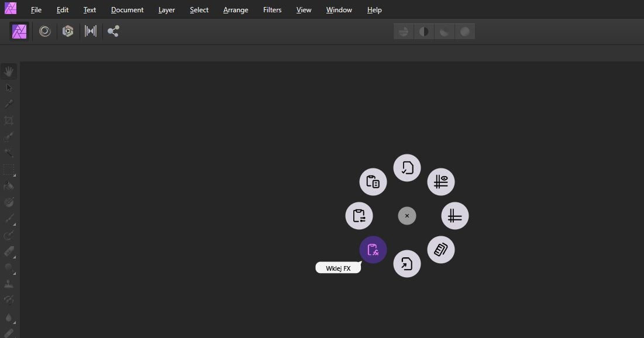
Task: Click the plain guides grid radial icon
Action: pyautogui.click(x=454, y=216)
